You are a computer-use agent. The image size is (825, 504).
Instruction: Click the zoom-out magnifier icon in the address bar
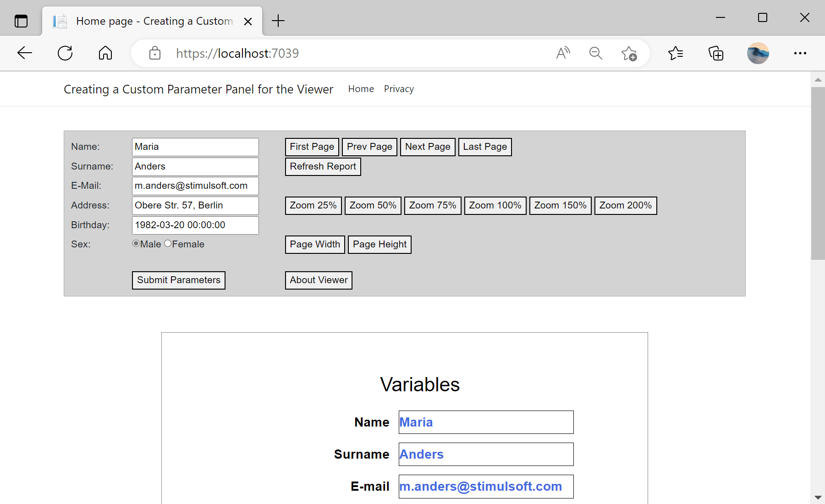(595, 53)
